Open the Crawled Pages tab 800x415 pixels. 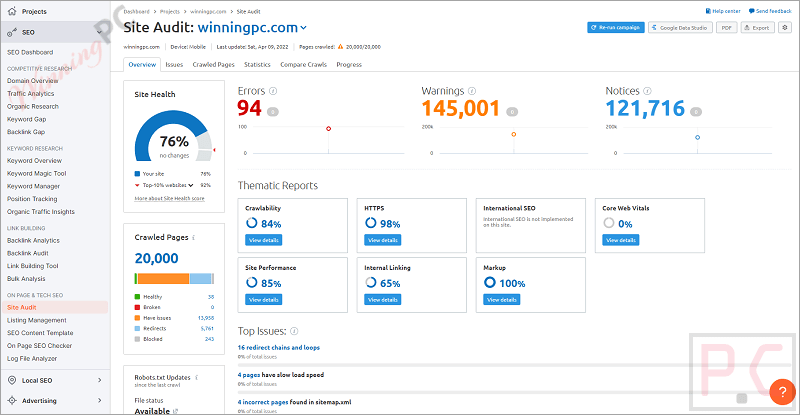(213, 65)
